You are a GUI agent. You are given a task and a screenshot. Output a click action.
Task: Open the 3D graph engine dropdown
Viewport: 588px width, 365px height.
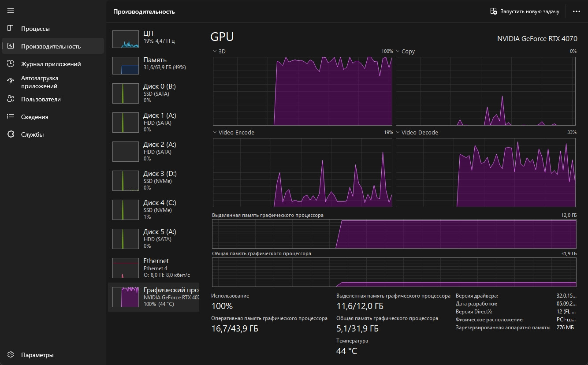(x=215, y=52)
